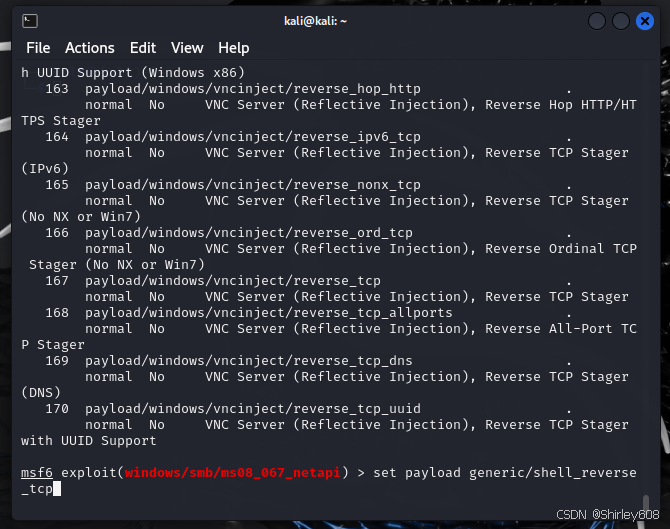Click payload/windows/vncinject/reverse_ipv6_tcp line

[x=253, y=137]
